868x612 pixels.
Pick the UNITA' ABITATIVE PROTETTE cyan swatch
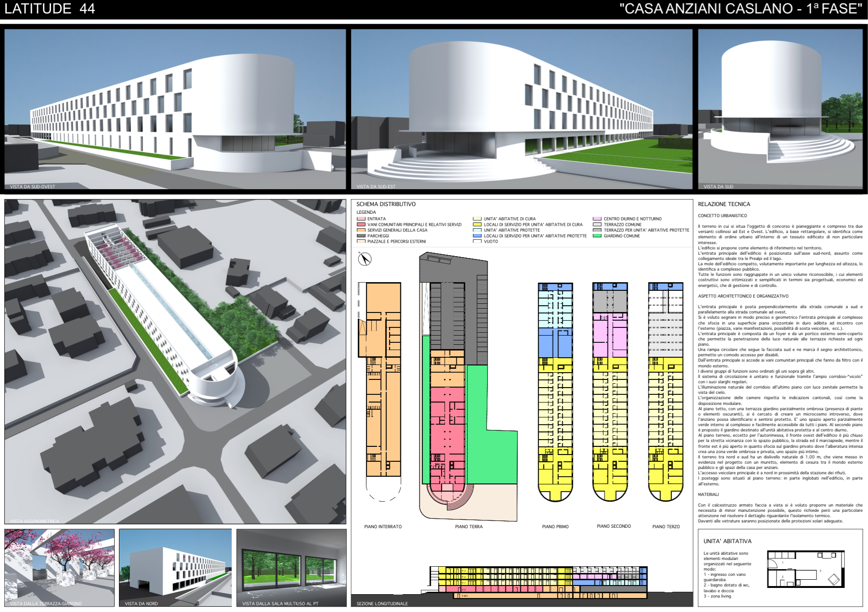[477, 230]
